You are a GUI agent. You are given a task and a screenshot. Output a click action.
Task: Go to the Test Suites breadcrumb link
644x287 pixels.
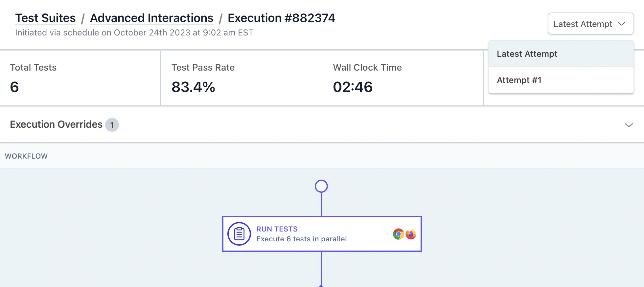point(45,18)
